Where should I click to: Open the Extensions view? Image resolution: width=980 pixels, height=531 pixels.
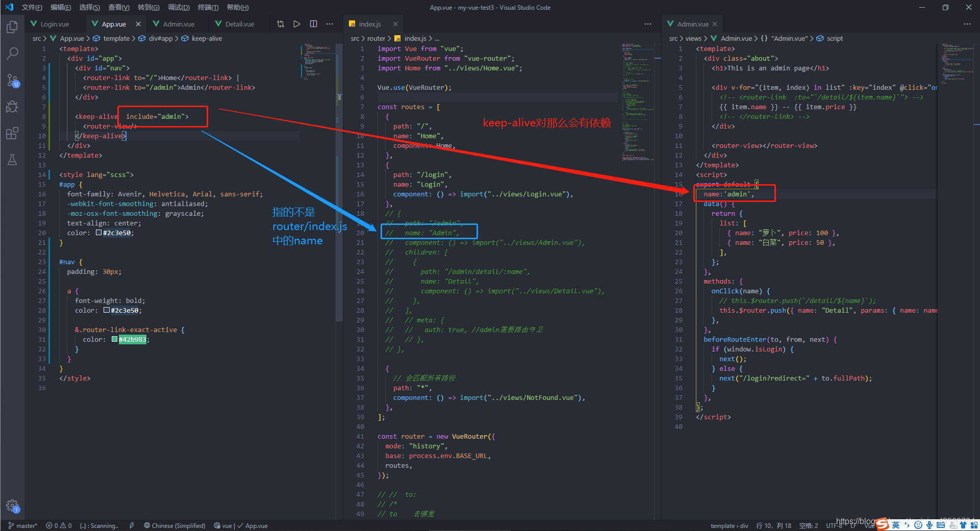[12, 133]
